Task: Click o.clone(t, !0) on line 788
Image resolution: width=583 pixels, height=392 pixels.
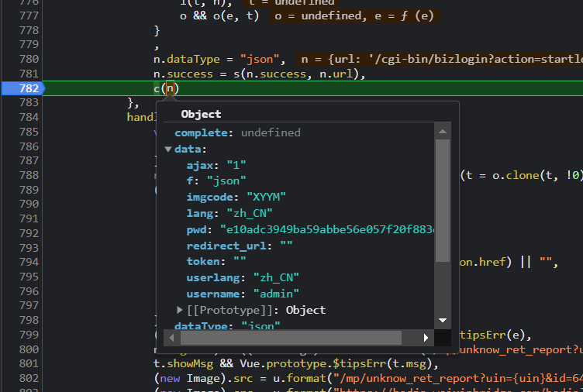Action: [x=536, y=175]
